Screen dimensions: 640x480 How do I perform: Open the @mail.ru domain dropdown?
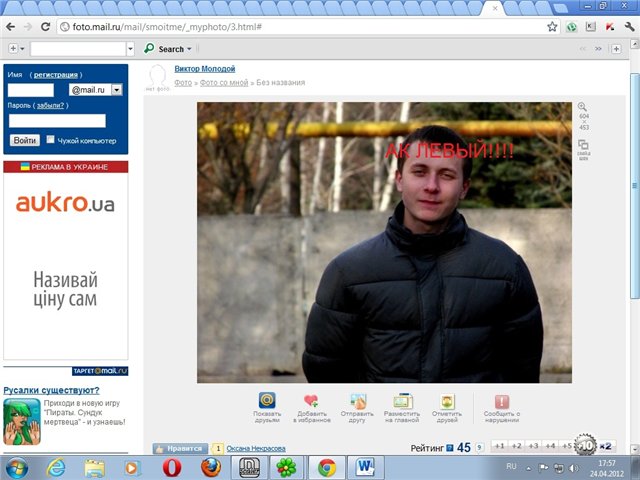pos(117,90)
